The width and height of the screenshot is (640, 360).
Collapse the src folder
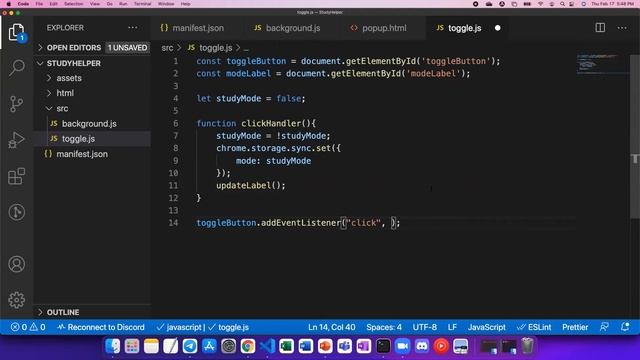pos(49,109)
